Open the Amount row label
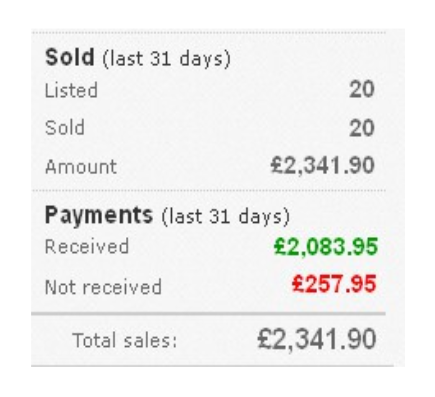Screen dimensions: 435x397 [x=81, y=166]
